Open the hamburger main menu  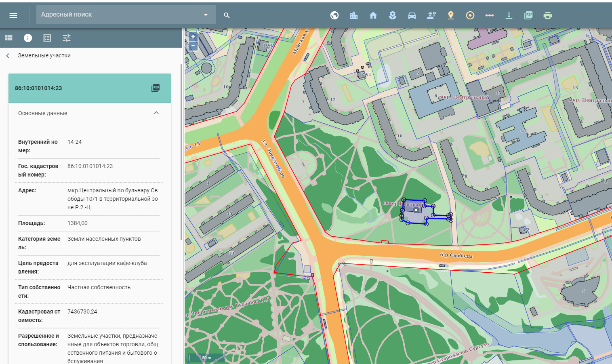(13, 15)
